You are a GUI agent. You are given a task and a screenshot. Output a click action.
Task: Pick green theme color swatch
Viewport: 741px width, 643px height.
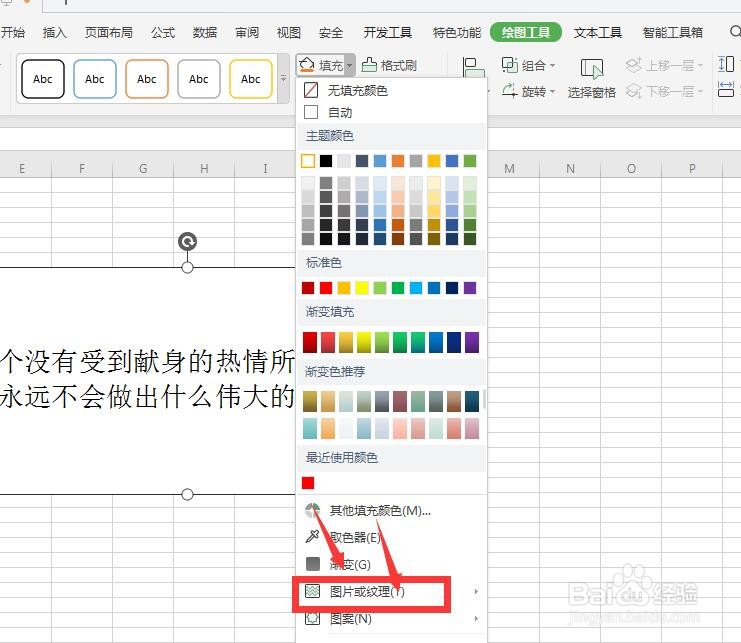point(470,161)
